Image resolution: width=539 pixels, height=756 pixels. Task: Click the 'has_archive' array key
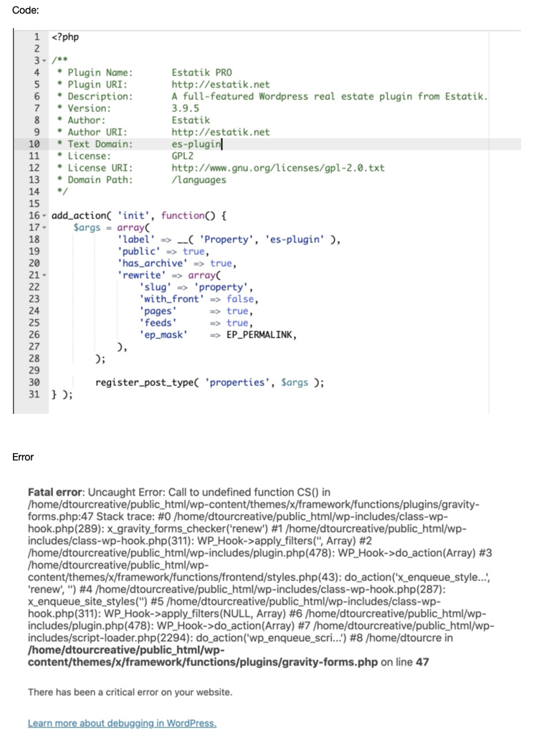[x=152, y=263]
